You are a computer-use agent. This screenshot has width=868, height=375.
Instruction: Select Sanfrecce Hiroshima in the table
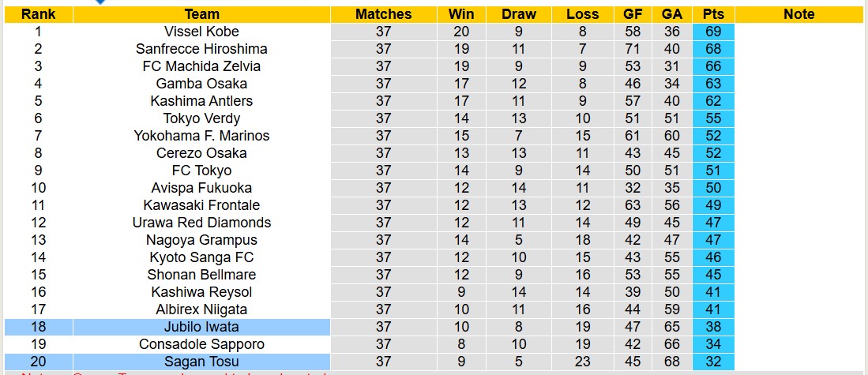[201, 49]
